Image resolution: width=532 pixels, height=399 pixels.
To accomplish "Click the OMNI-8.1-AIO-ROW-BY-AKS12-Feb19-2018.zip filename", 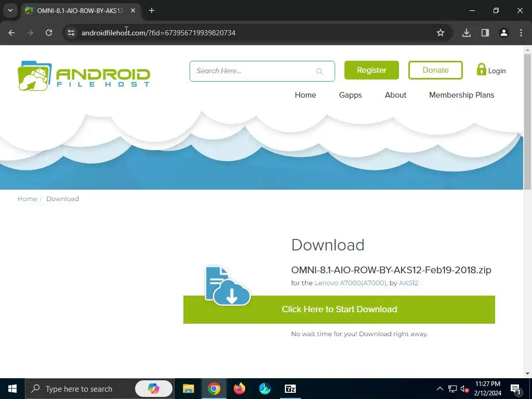I will coord(391,270).
